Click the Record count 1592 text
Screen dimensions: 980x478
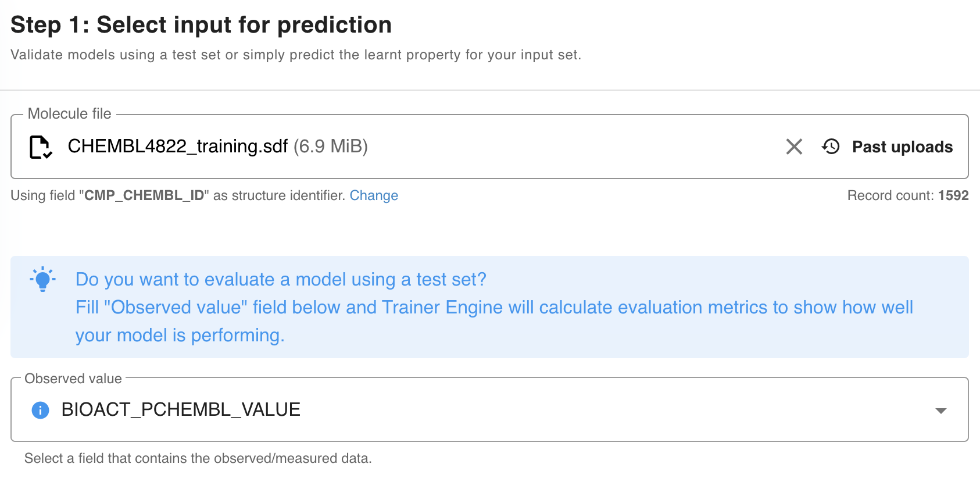point(907,195)
